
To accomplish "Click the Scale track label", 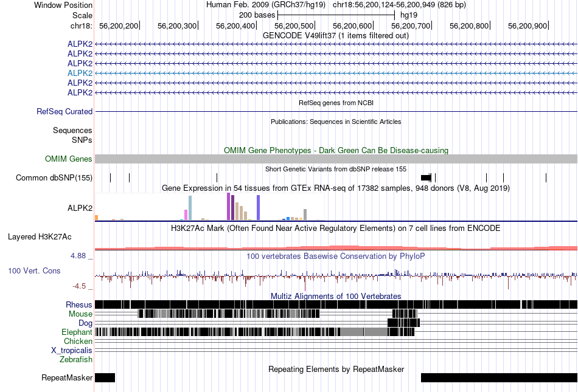I will (x=82, y=15).
